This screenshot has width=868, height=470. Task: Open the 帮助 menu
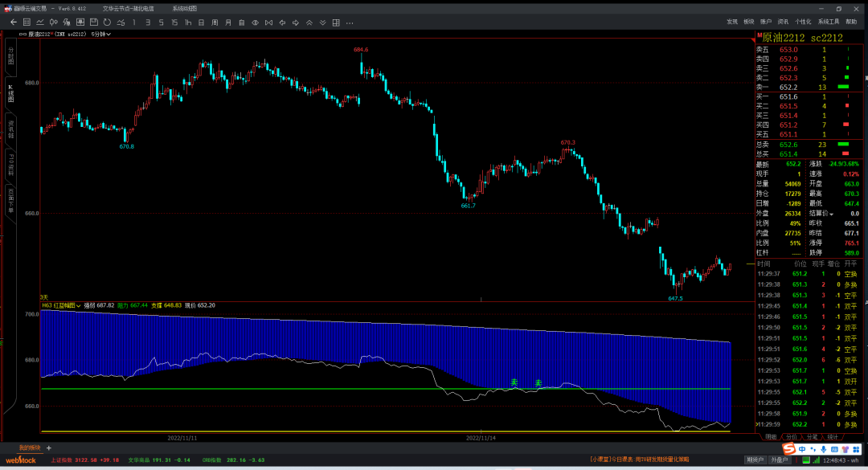point(851,22)
